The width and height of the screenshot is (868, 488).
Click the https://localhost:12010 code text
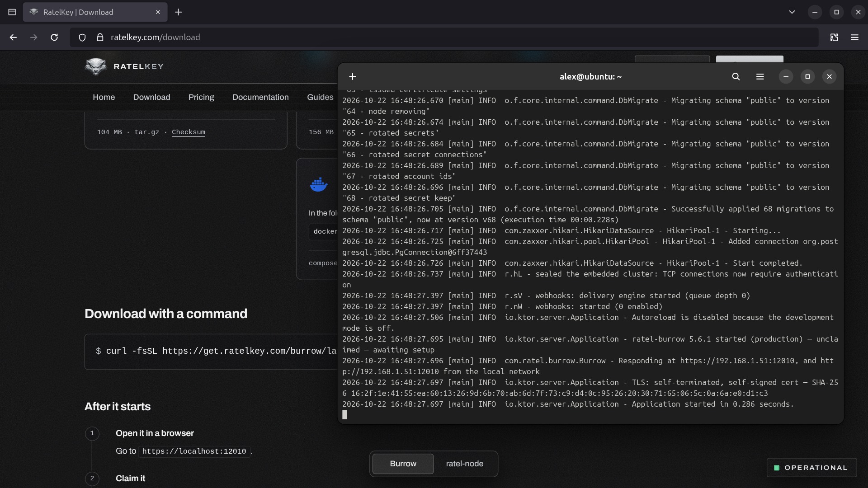[x=194, y=451]
